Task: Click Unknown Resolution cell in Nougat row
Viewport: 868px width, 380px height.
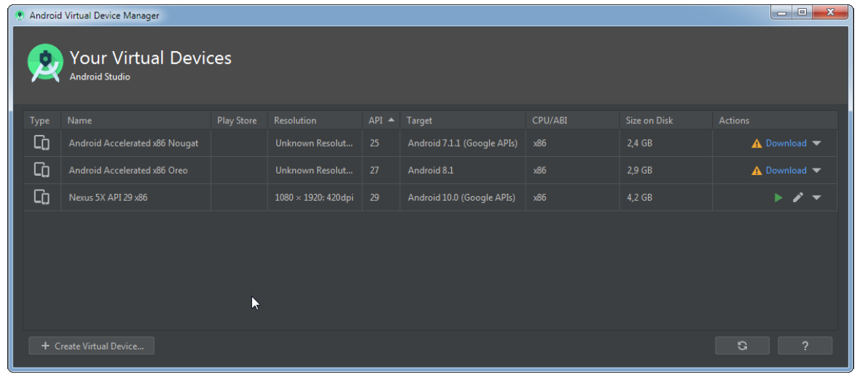Action: click(x=314, y=143)
